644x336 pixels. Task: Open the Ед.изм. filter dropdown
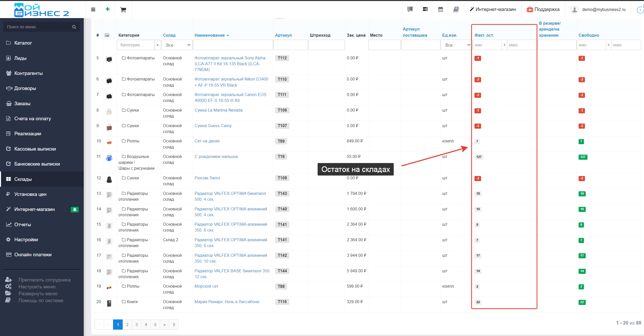tap(456, 45)
